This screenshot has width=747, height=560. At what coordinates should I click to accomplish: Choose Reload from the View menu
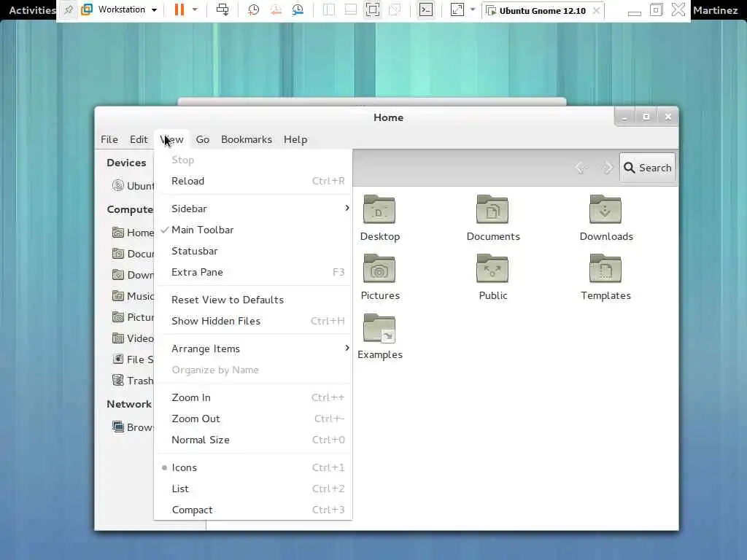click(253, 181)
